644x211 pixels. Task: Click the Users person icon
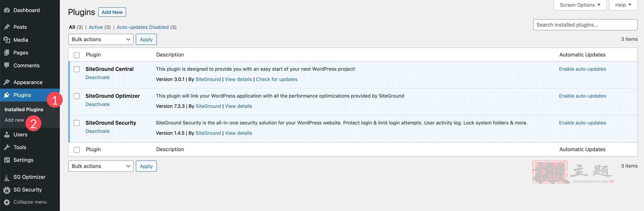click(7, 134)
